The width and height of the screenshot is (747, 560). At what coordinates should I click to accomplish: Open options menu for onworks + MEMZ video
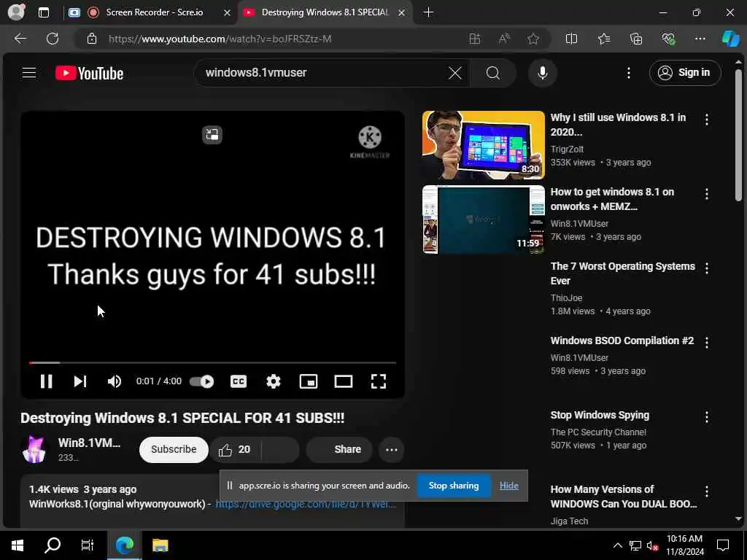point(706,194)
